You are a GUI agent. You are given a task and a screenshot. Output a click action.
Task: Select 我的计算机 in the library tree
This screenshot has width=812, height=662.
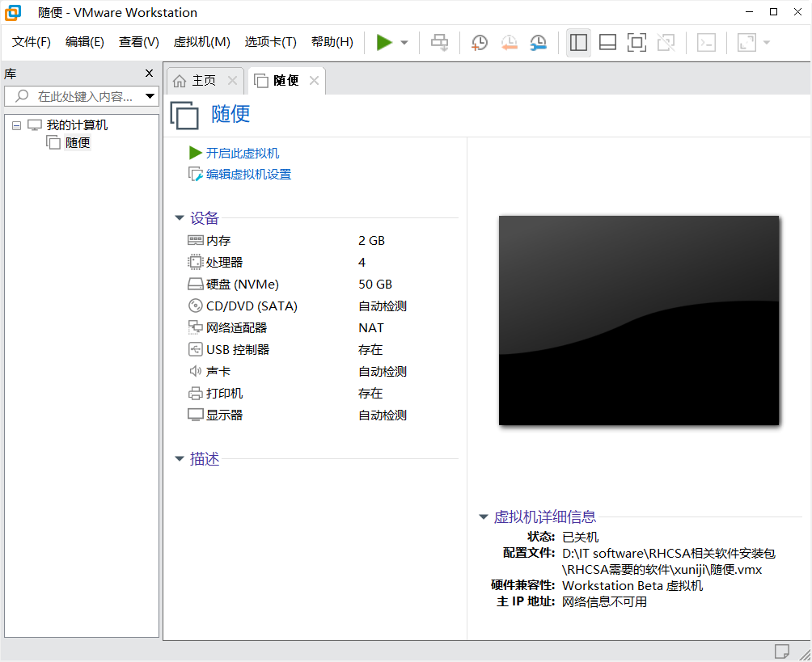point(77,124)
